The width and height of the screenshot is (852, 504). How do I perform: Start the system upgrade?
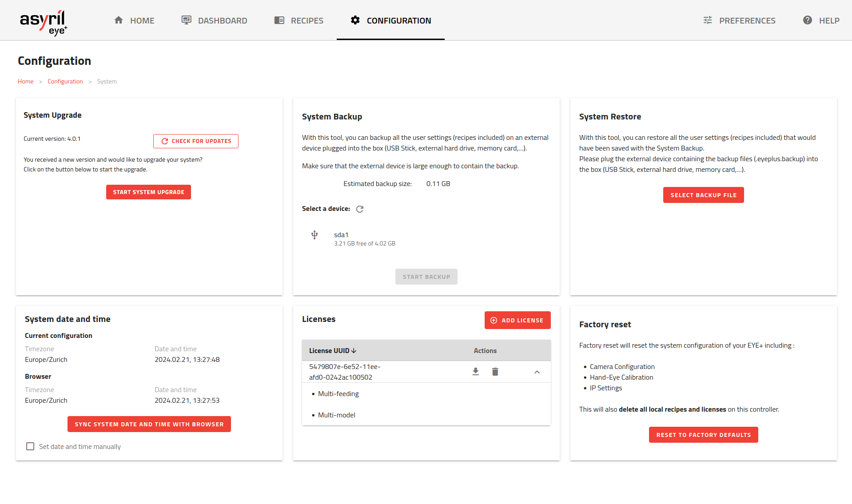point(148,192)
